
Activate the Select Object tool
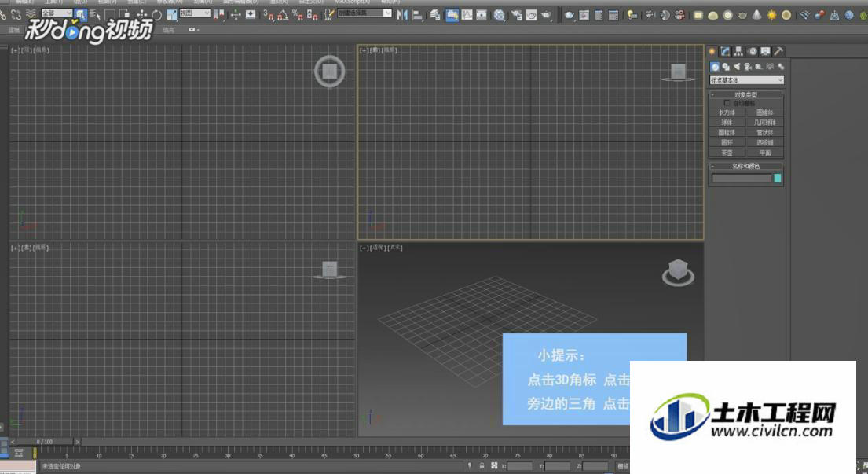81,15
